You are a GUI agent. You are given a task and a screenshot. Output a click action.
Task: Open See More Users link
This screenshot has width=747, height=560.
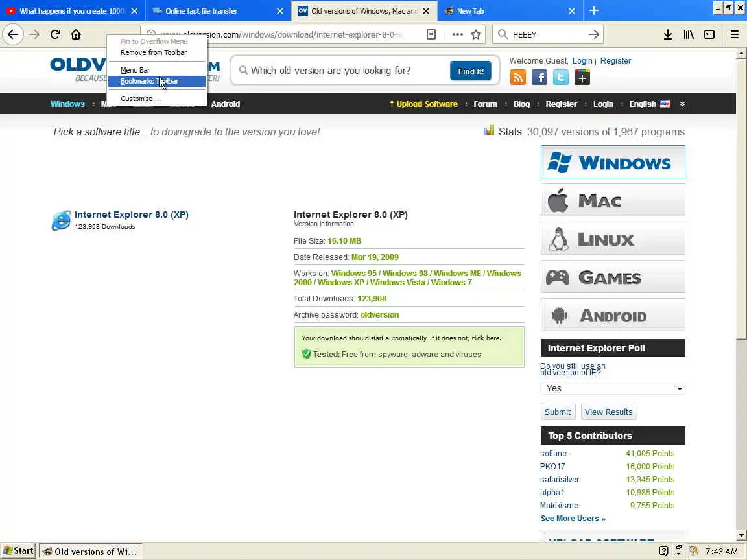point(573,518)
